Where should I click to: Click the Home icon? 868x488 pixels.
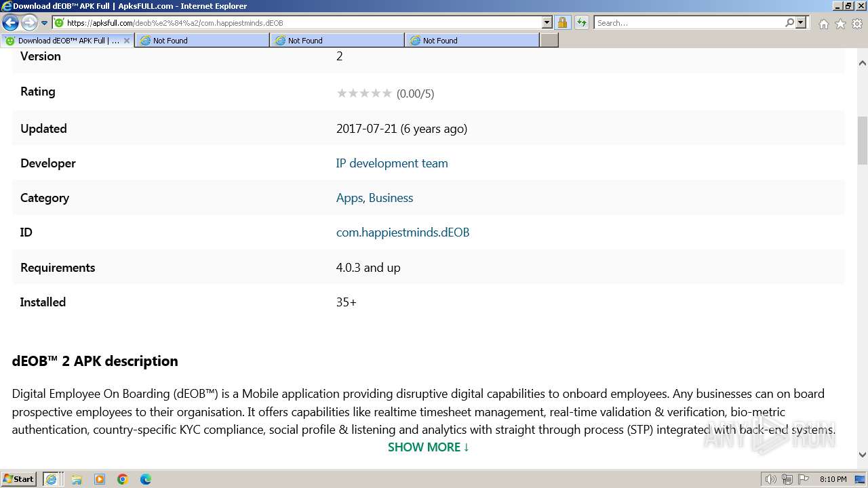[x=823, y=24]
